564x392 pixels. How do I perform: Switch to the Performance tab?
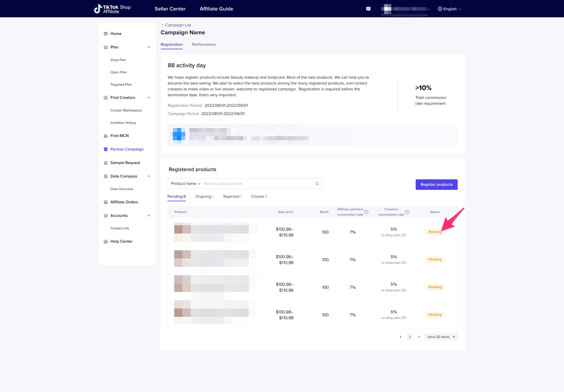(x=204, y=45)
